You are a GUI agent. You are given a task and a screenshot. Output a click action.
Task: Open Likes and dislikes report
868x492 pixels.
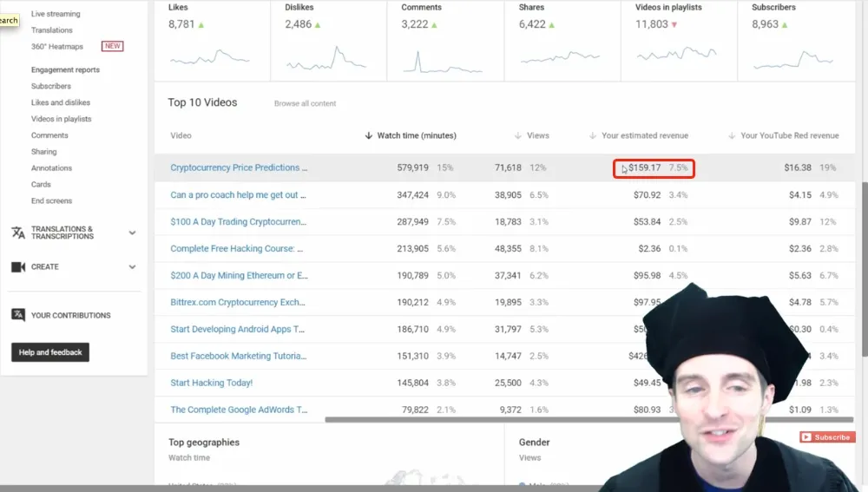tap(61, 102)
